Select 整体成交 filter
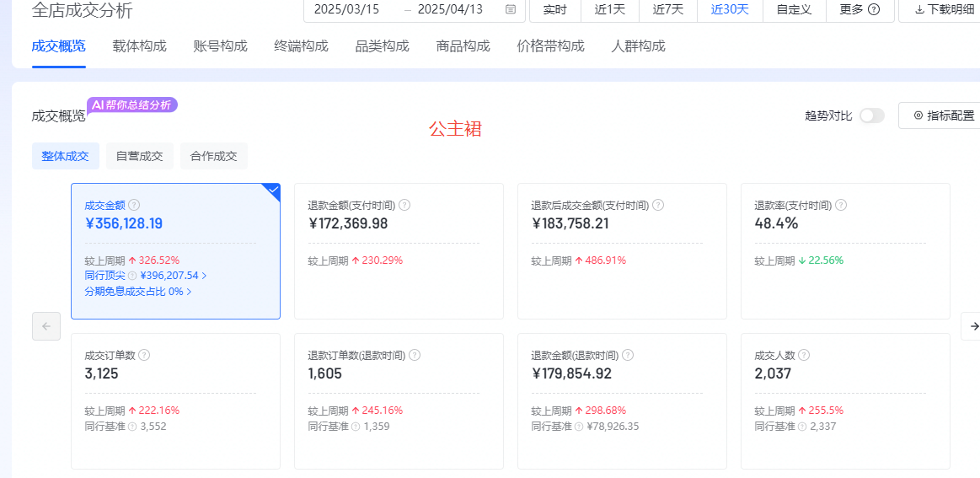 pyautogui.click(x=66, y=157)
